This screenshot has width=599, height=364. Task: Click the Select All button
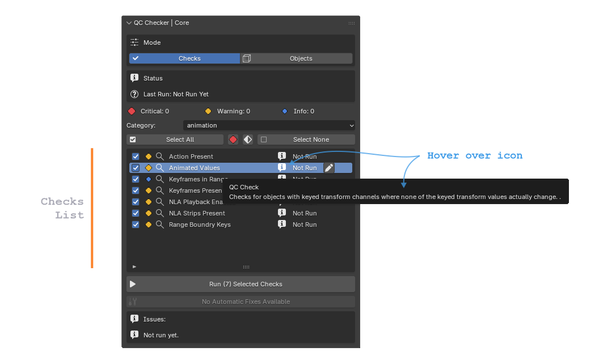click(x=175, y=140)
